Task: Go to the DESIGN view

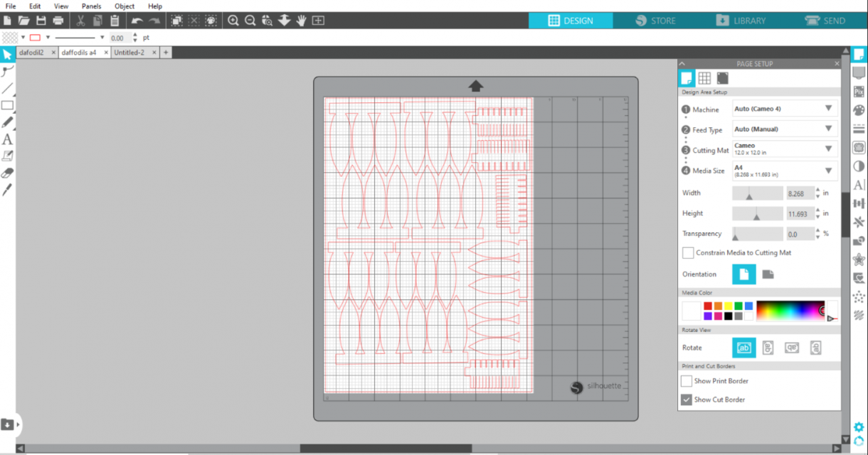Action: [571, 21]
